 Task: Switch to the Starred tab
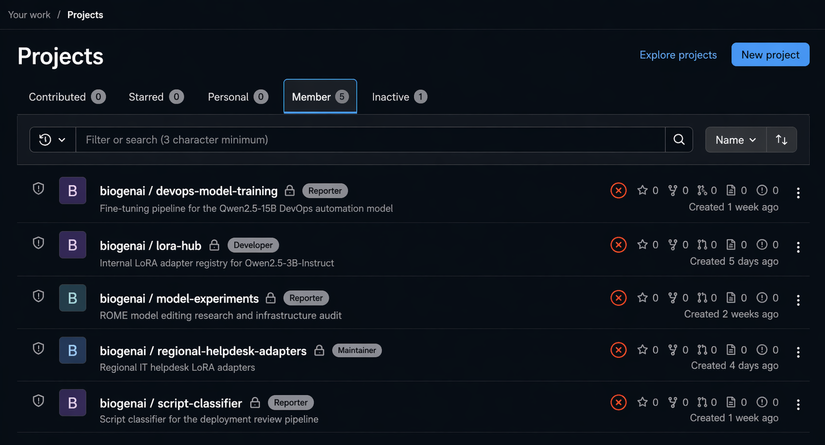pyautogui.click(x=156, y=97)
